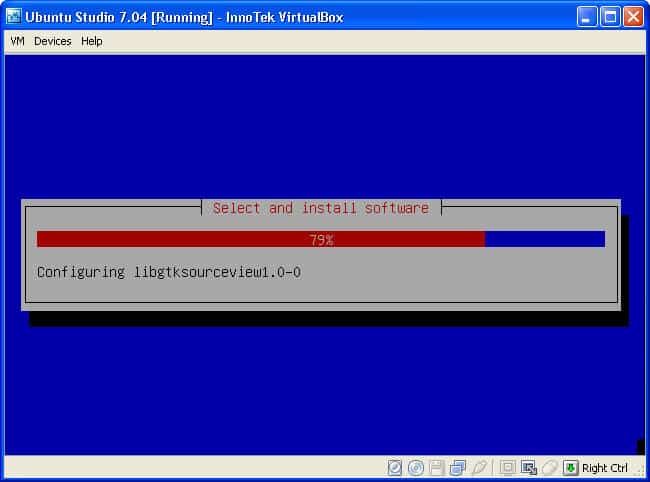Close the Ubuntu Studio VirtualBox window

tap(633, 17)
